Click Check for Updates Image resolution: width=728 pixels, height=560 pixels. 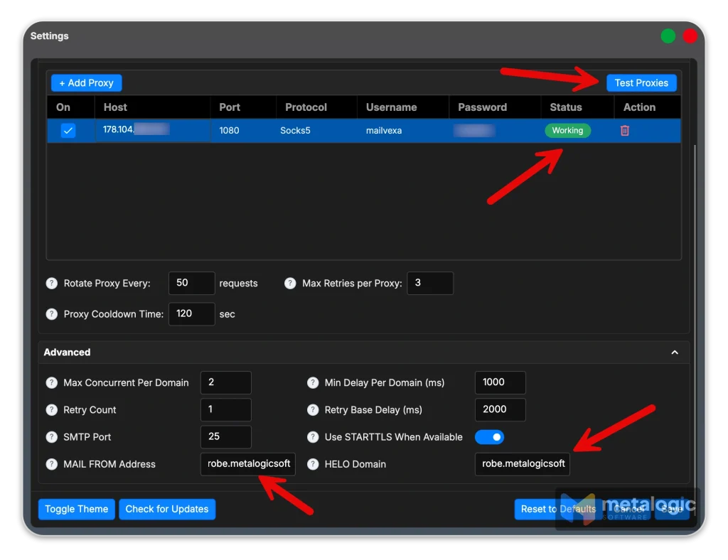[167, 509]
